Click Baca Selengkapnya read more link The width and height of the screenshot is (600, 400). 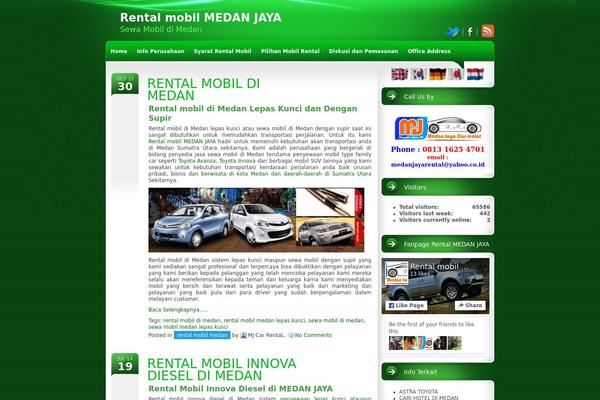[178, 310]
